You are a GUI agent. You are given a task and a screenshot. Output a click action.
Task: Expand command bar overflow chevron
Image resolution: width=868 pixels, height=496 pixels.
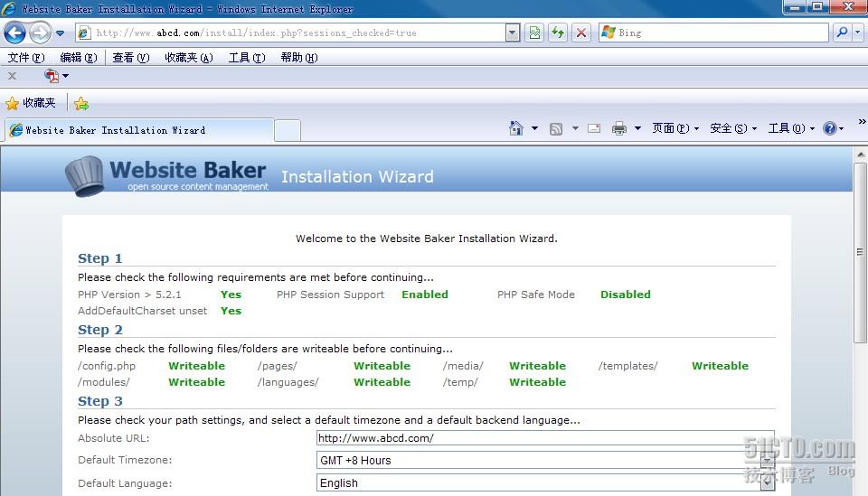(x=862, y=121)
